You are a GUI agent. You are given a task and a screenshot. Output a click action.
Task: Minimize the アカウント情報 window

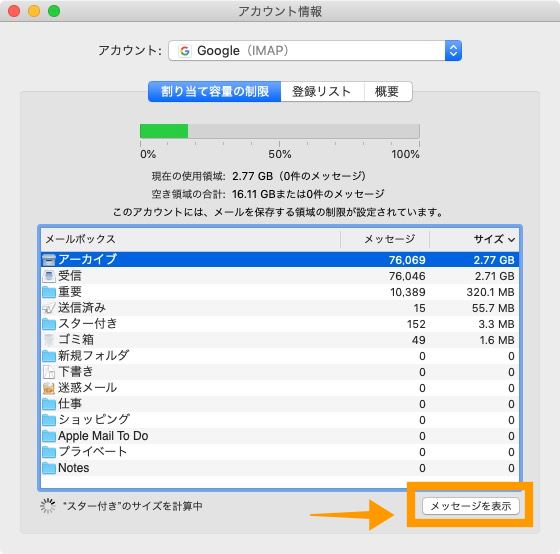tap(34, 11)
